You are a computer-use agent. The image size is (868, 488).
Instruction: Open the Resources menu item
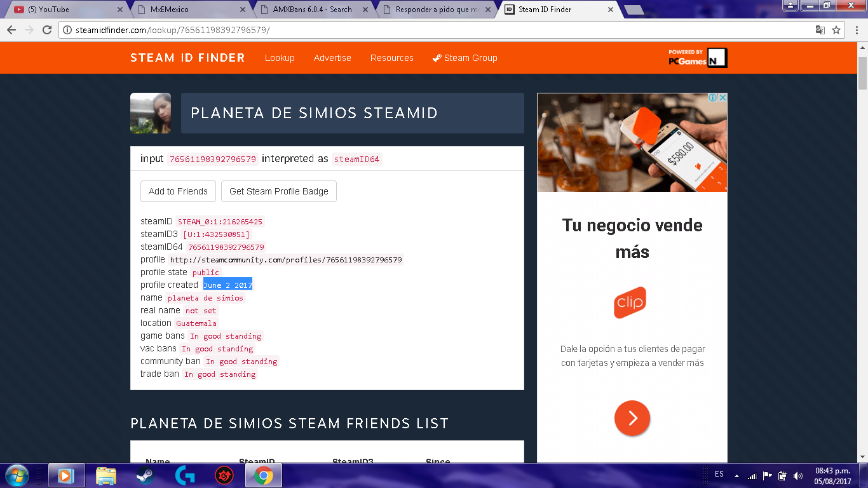[392, 58]
